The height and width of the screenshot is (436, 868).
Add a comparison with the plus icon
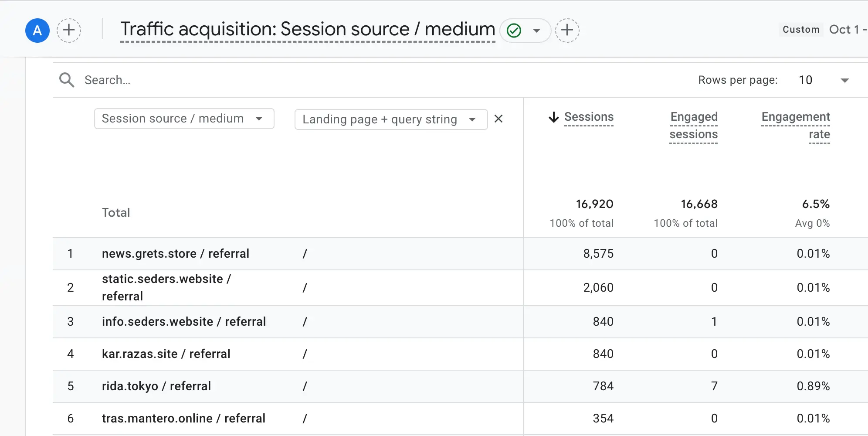(x=69, y=31)
